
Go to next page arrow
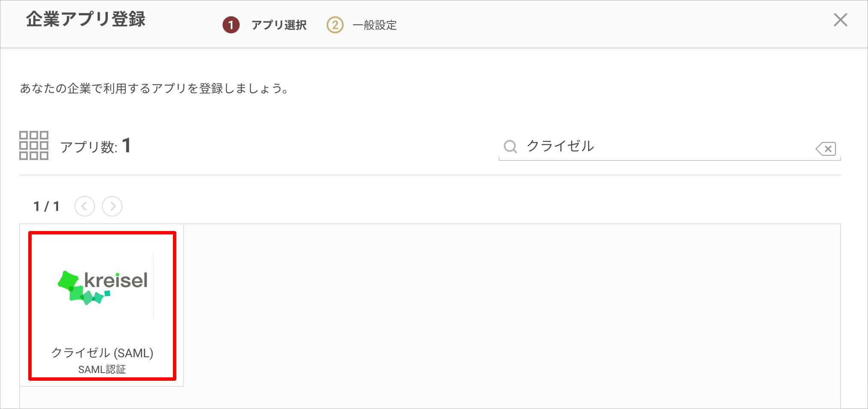pos(112,206)
